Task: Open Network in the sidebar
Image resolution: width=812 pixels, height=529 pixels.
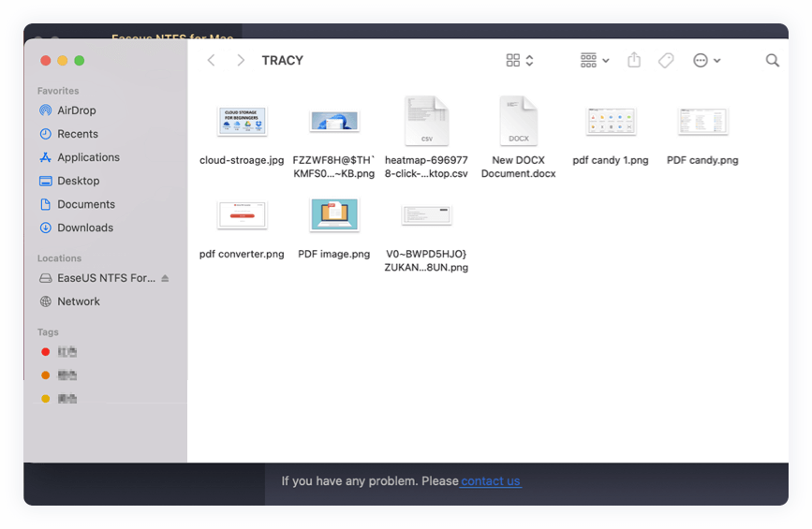Action: (x=70, y=301)
